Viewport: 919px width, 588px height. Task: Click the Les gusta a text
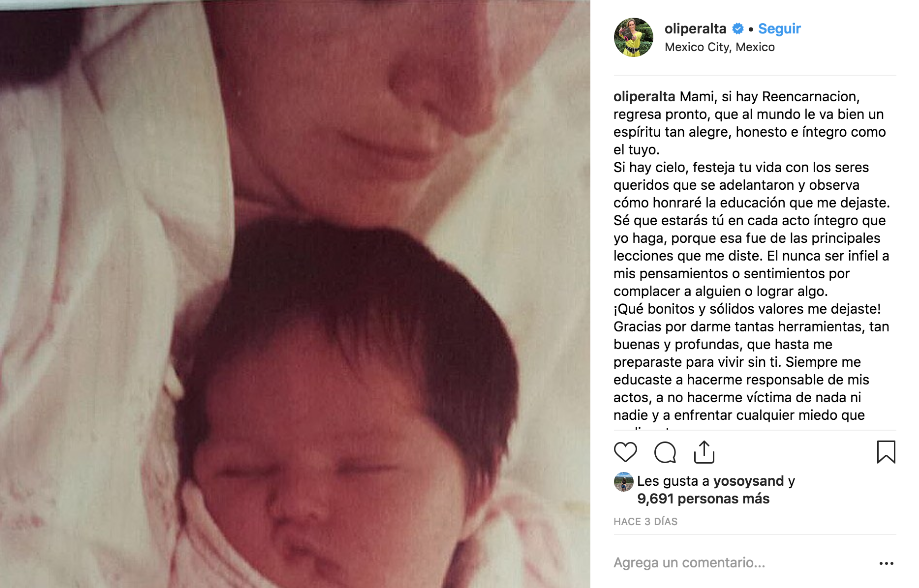(x=674, y=481)
